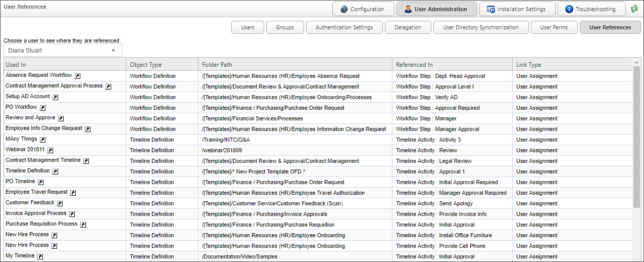The height and width of the screenshot is (262, 644).
Task: Click the open icon next to PO Workflow
Action: coord(43,108)
